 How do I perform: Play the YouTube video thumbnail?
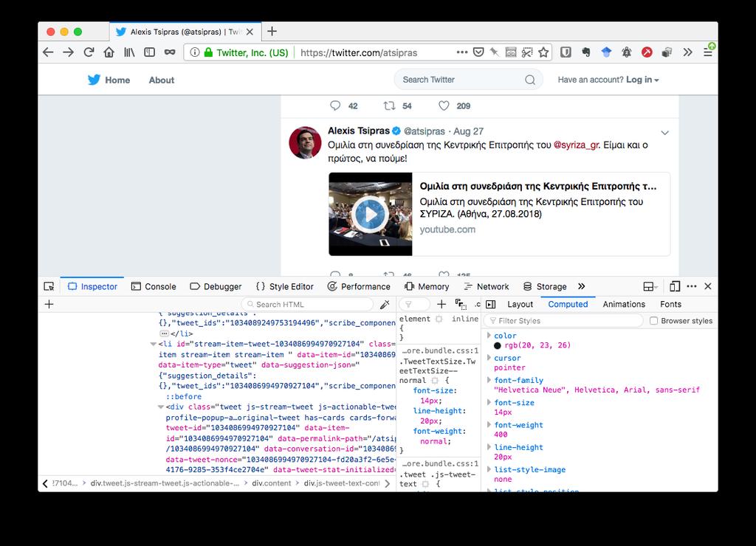point(371,214)
